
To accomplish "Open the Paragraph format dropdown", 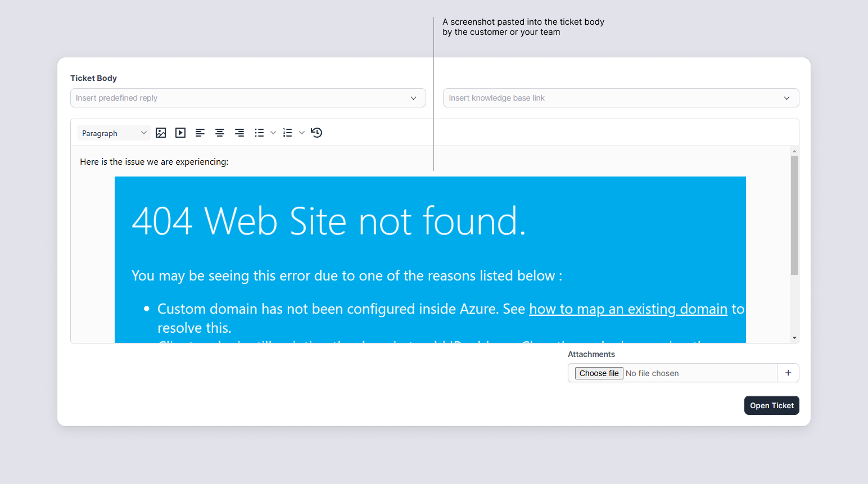I will tap(114, 133).
